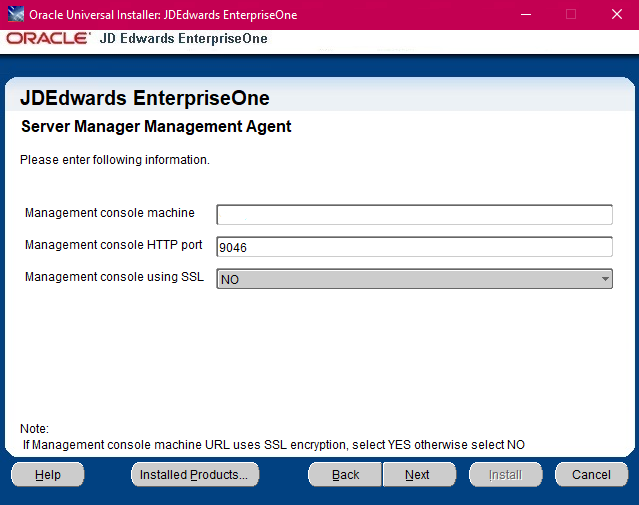This screenshot has width=639, height=505.
Task: Go Back to previous installer step
Action: click(345, 474)
